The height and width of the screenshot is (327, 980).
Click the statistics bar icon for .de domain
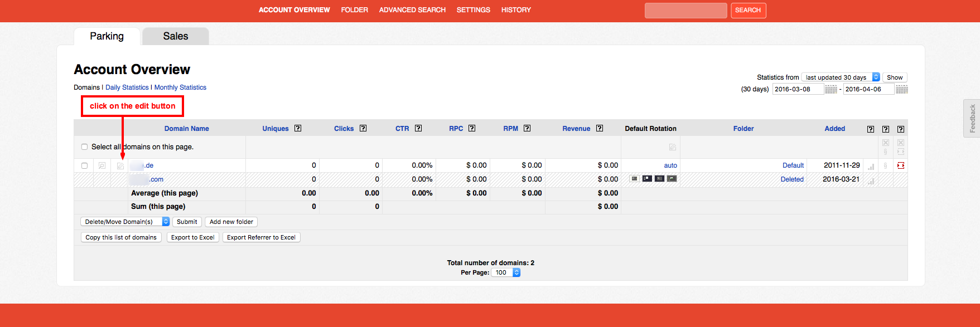click(871, 166)
